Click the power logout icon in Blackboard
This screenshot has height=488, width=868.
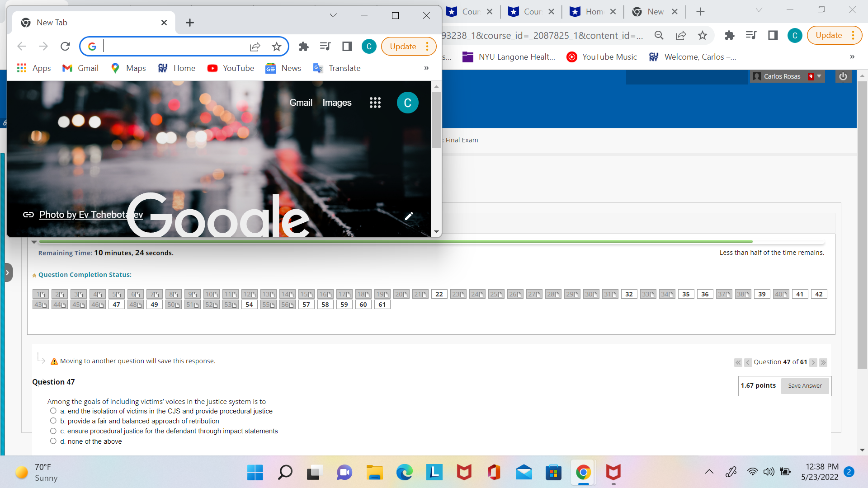pos(843,76)
